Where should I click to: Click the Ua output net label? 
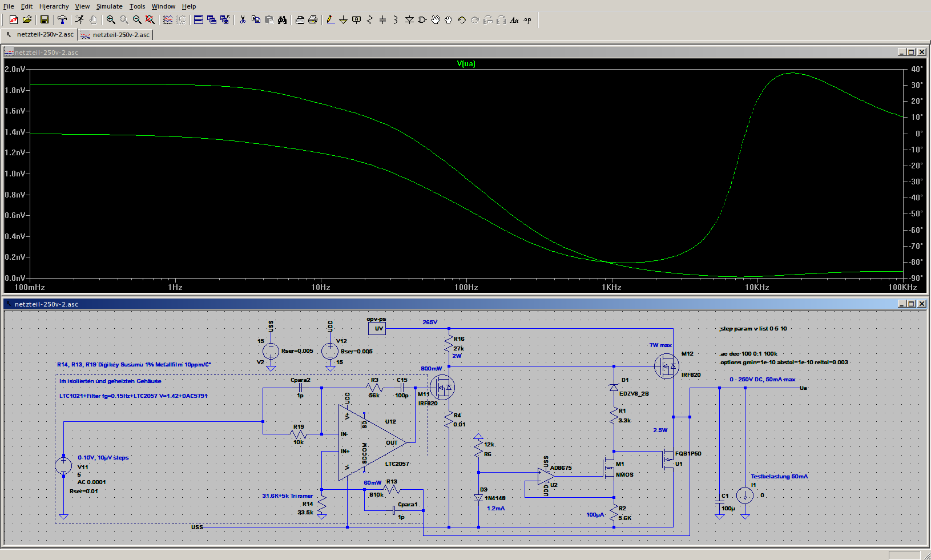pos(803,388)
